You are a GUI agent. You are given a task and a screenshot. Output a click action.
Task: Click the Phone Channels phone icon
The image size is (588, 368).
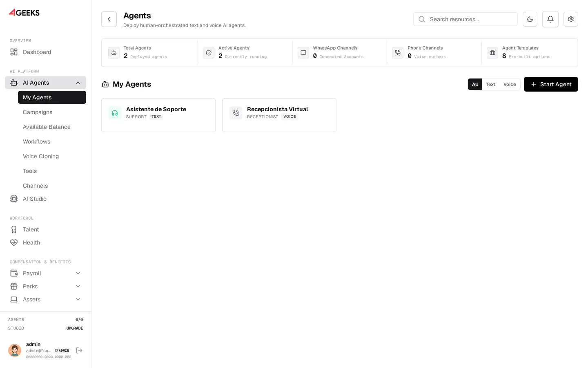pyautogui.click(x=398, y=53)
